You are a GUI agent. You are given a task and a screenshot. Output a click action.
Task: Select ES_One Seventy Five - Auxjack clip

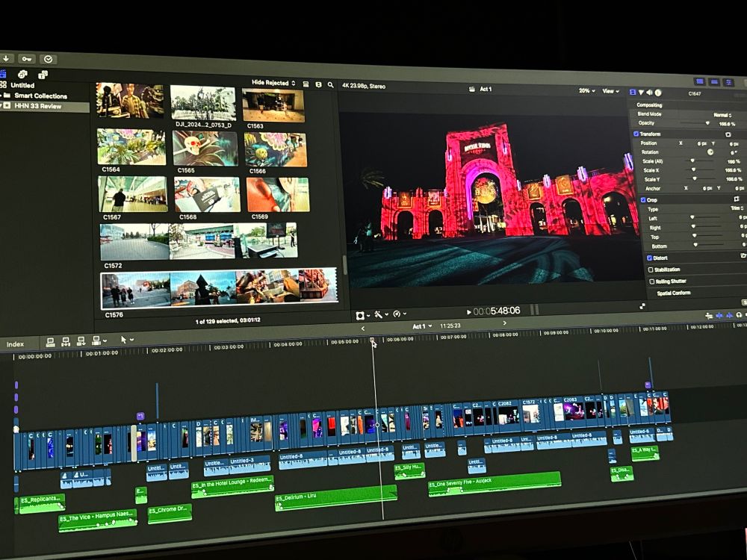pyautogui.click(x=494, y=483)
